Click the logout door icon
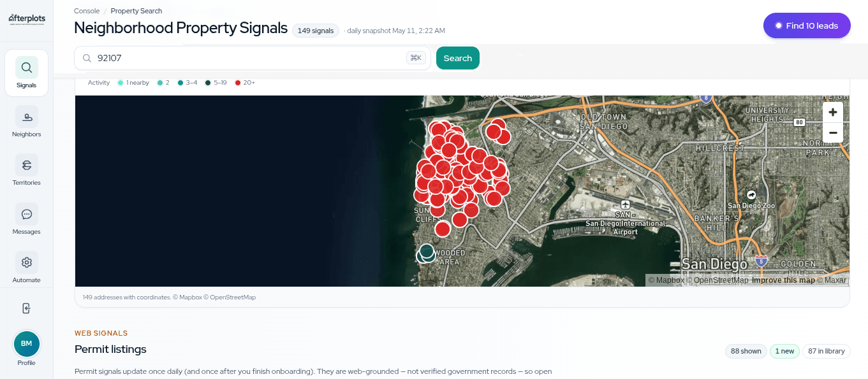This screenshot has height=379, width=868. point(26,308)
